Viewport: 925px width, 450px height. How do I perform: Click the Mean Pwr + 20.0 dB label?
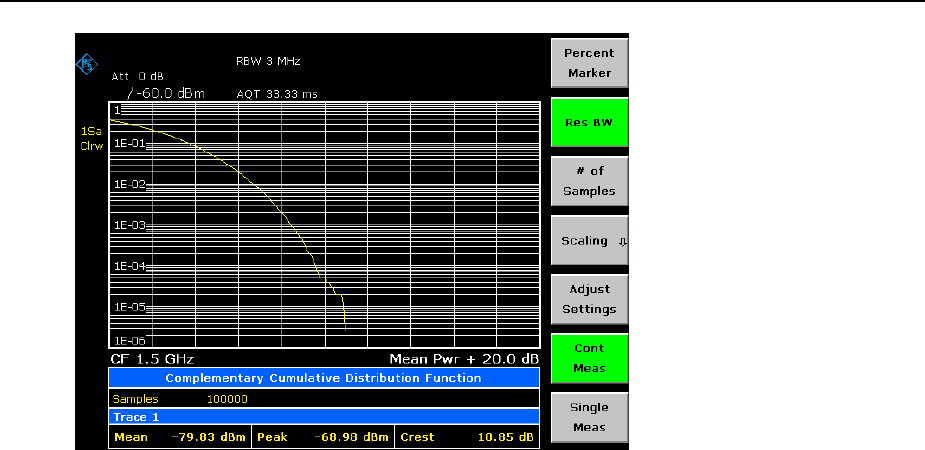[x=464, y=359]
